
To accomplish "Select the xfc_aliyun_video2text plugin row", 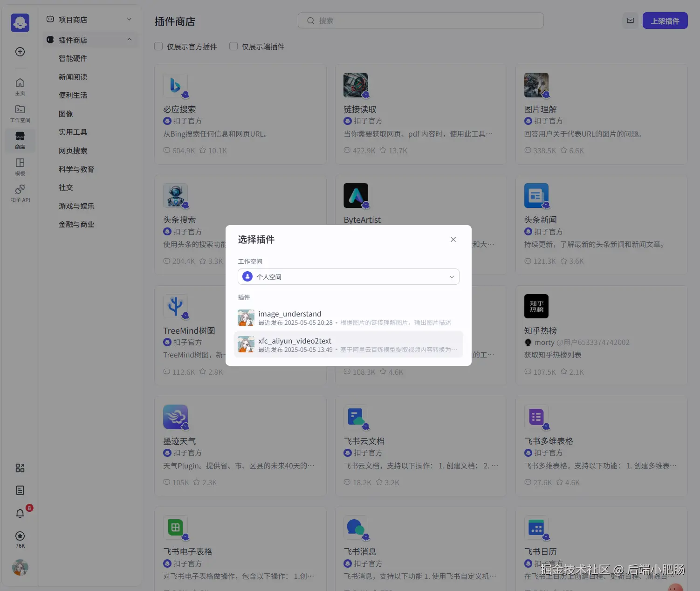I will pos(349,344).
